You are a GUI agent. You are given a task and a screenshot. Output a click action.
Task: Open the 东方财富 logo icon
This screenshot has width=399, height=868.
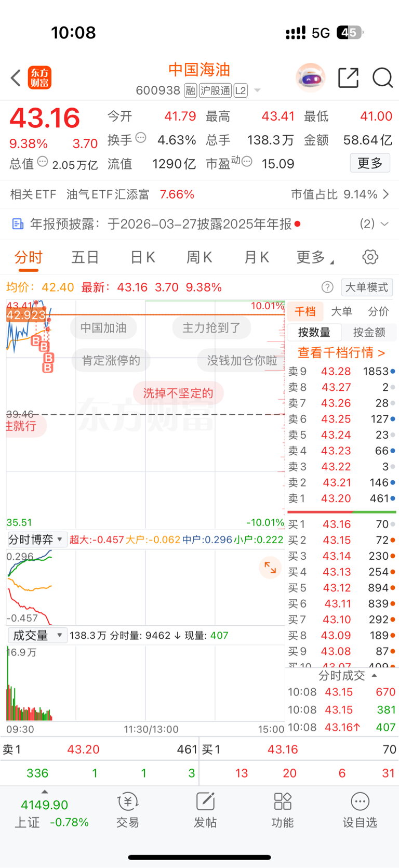pyautogui.click(x=39, y=78)
